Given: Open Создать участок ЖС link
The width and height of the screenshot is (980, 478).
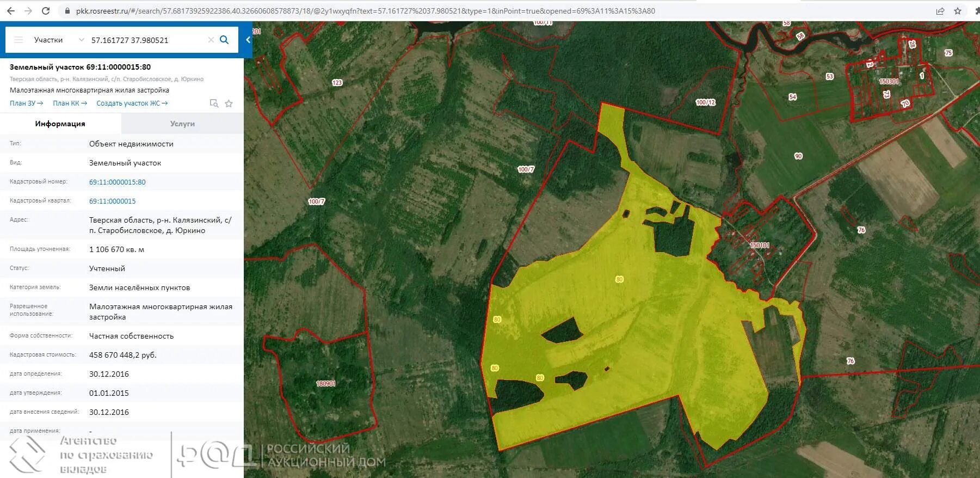Looking at the screenshot, I should click(x=132, y=103).
